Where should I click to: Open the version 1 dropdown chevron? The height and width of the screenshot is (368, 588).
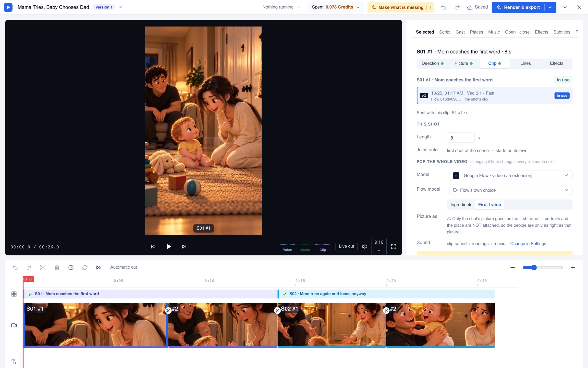pos(120,7)
